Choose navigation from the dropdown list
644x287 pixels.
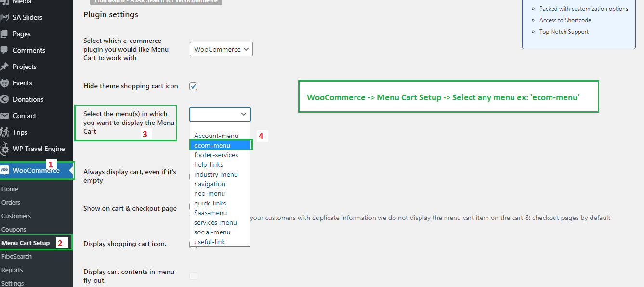[x=220, y=184]
